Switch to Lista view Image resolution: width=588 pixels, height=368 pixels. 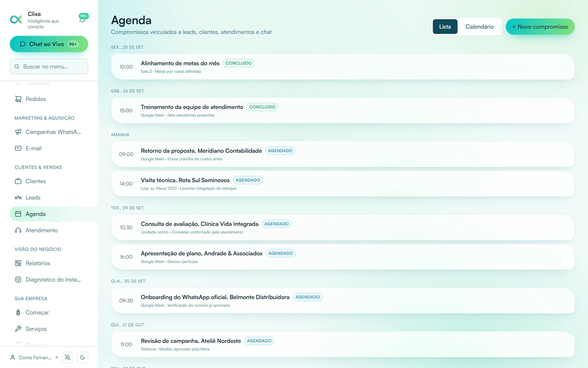coord(445,27)
